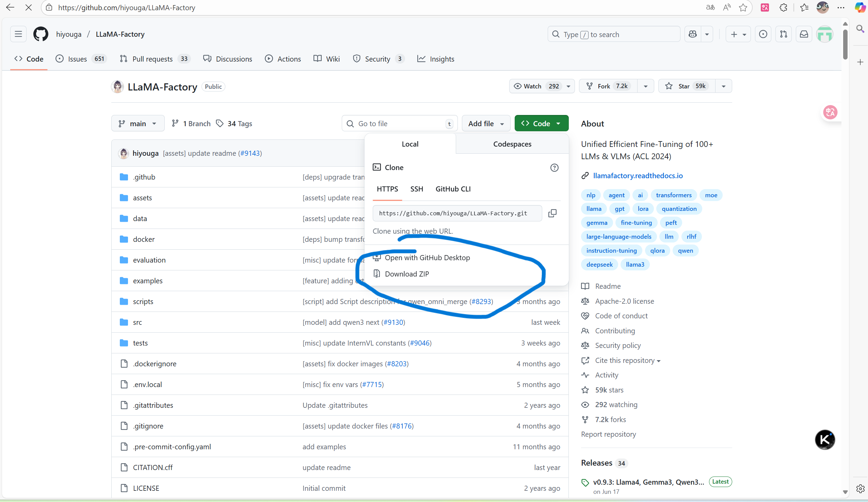Click the round black K floating icon
The width and height of the screenshot is (868, 502).
(x=825, y=439)
